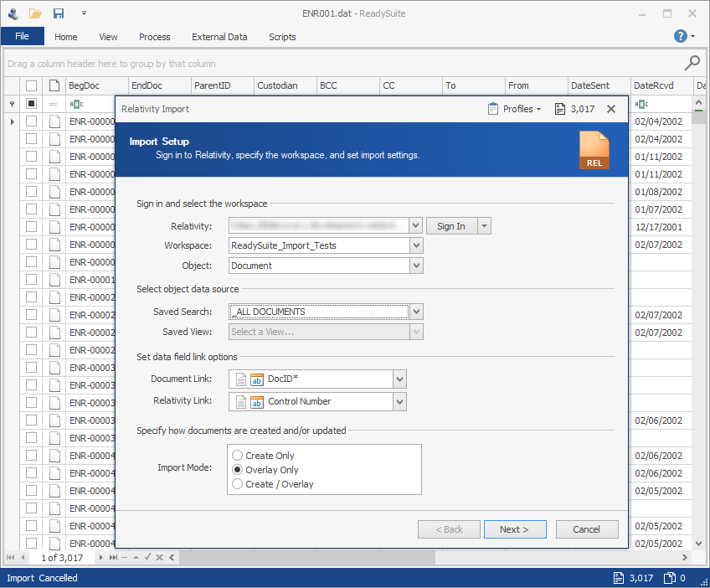Switch to the Process ribbon tab
Viewport: 710px width, 588px height.
click(154, 37)
